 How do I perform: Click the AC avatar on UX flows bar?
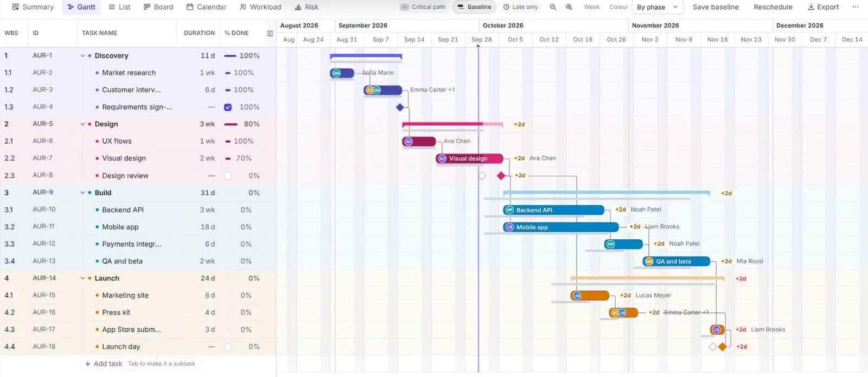409,142
